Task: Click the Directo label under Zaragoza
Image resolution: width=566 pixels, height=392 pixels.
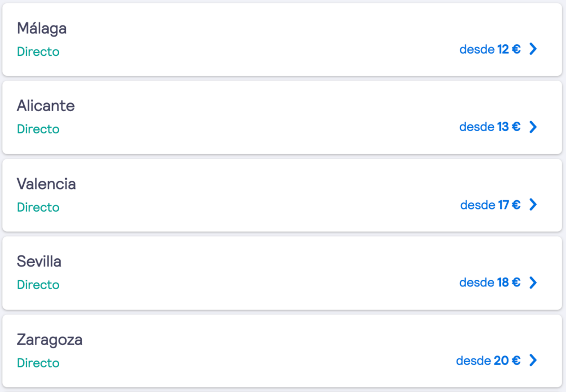Action: pos(38,363)
